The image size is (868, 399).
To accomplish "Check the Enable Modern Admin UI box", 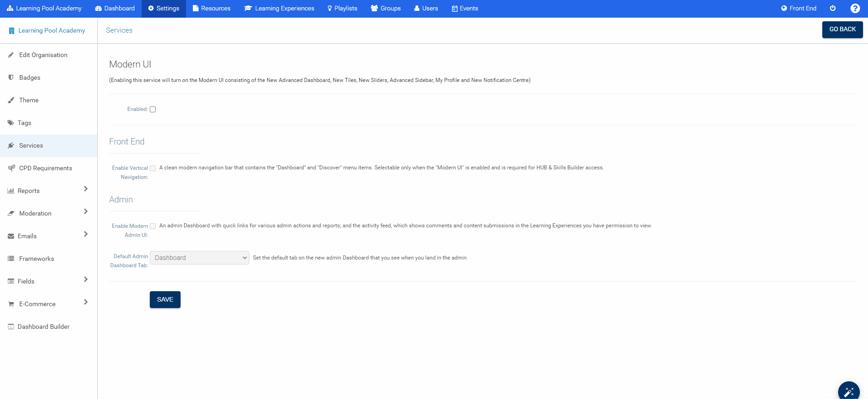I will (x=153, y=226).
